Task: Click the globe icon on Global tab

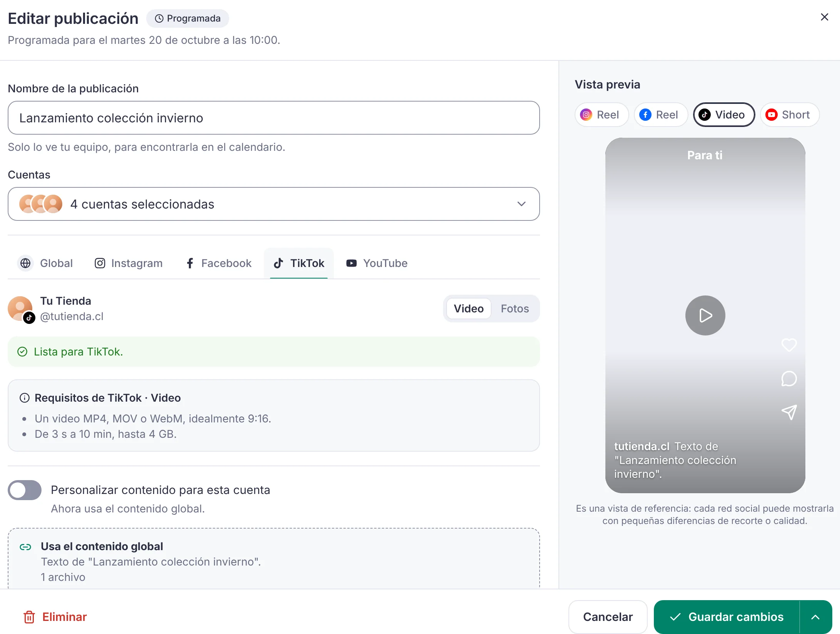Action: [x=25, y=263]
